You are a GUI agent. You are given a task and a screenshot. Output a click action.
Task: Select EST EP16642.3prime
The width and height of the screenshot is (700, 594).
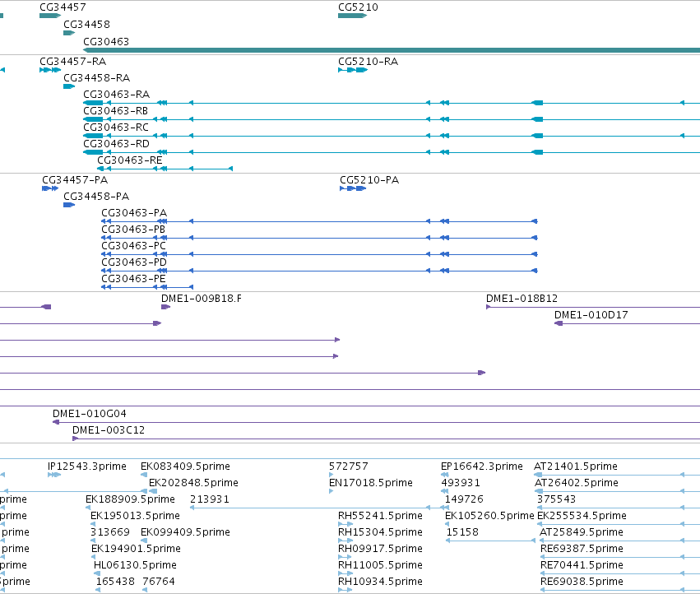[x=482, y=466]
